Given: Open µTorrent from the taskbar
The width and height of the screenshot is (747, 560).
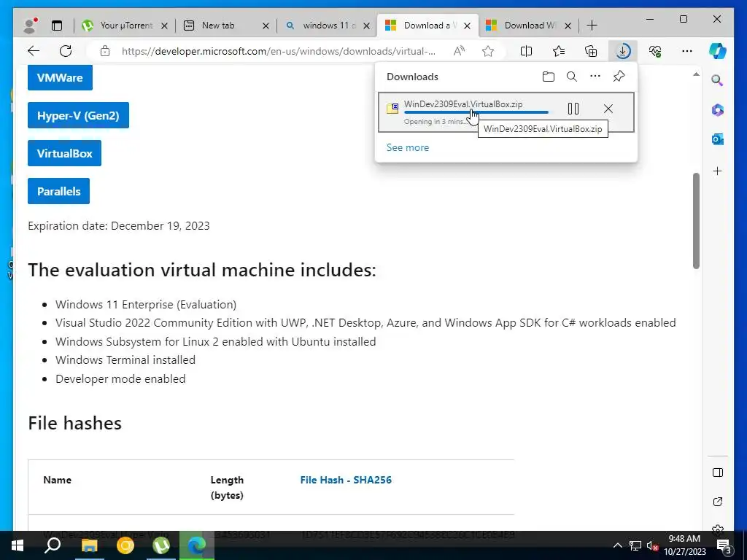Looking at the screenshot, I should click(x=161, y=545).
